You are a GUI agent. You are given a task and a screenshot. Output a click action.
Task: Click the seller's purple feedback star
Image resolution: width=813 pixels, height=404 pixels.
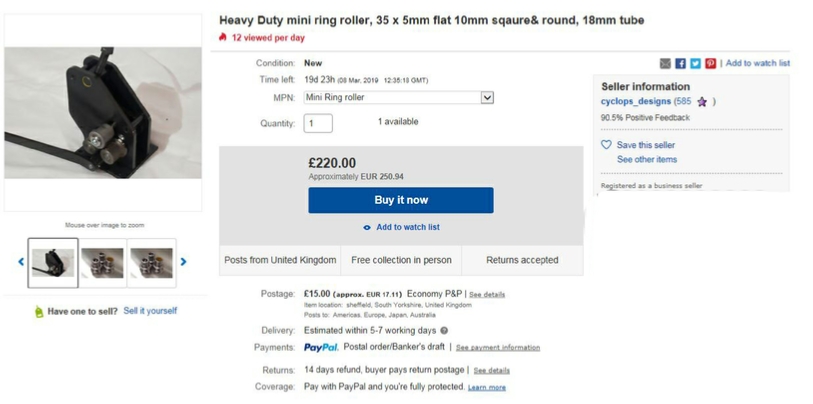702,102
